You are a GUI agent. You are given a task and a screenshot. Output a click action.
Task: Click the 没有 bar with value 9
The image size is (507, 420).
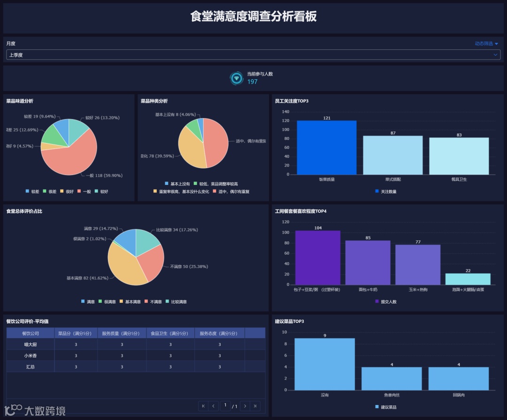tap(325, 364)
